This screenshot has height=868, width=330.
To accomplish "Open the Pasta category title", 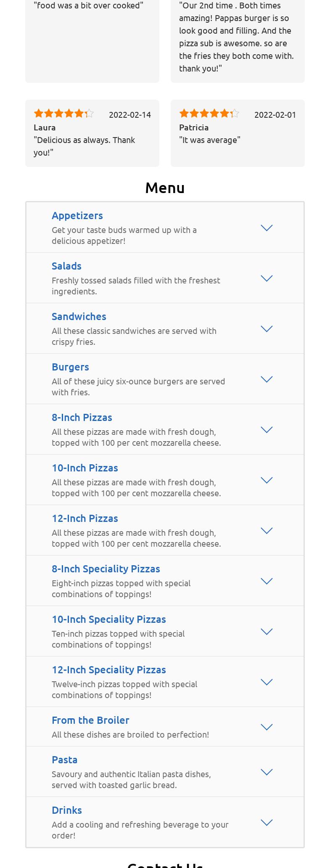I will click(64, 759).
